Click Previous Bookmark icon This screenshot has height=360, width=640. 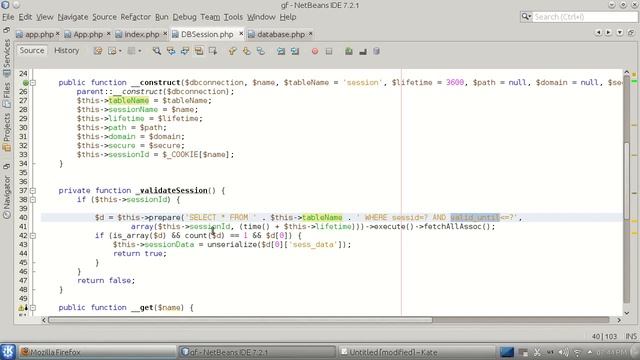[x=233, y=51]
